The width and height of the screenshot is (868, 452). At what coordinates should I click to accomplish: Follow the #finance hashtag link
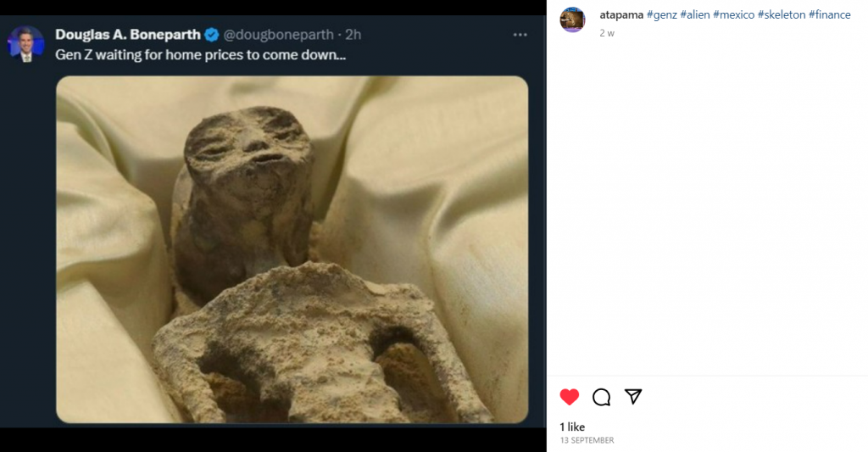(830, 15)
